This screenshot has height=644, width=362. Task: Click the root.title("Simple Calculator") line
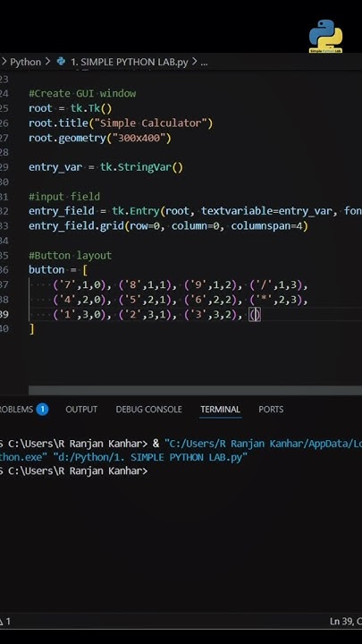click(x=121, y=123)
